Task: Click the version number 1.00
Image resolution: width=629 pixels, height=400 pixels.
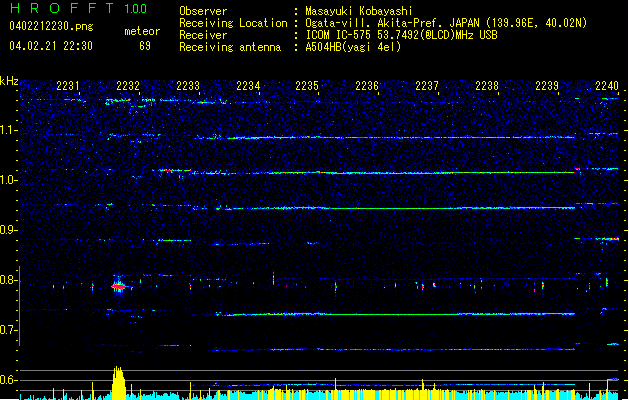Action: pyautogui.click(x=136, y=9)
